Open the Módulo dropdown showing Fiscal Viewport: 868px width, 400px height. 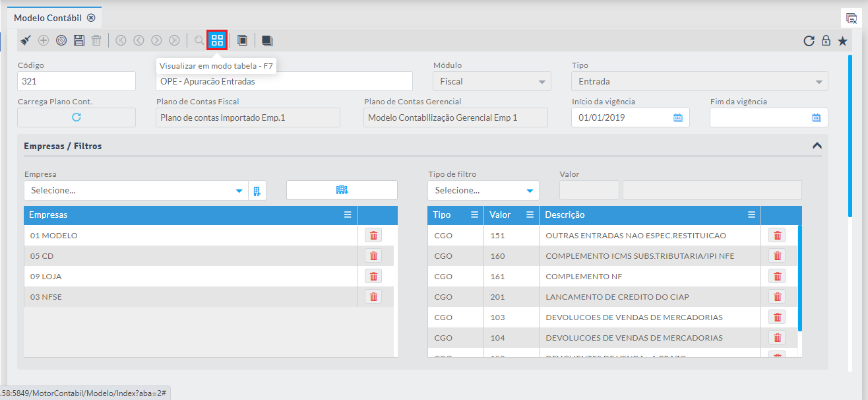point(492,81)
